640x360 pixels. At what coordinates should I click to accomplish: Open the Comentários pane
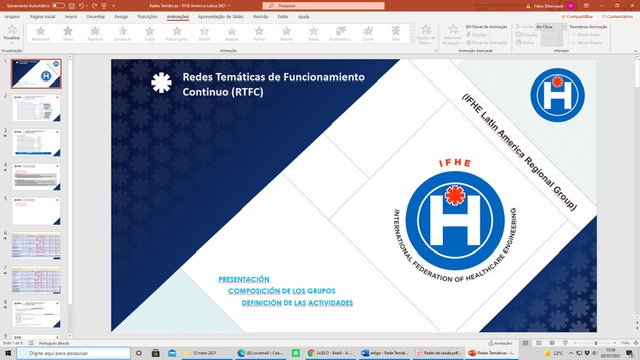[617, 17]
